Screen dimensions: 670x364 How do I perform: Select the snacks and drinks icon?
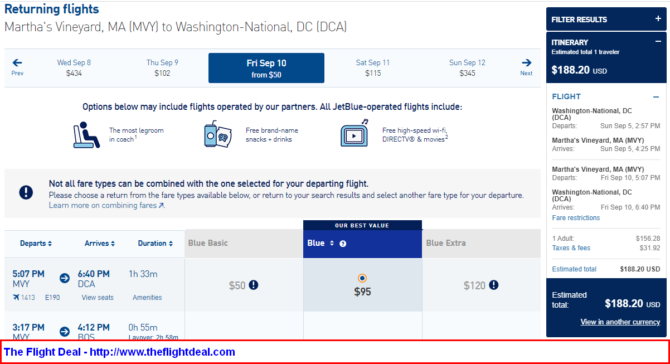pyautogui.click(x=217, y=134)
